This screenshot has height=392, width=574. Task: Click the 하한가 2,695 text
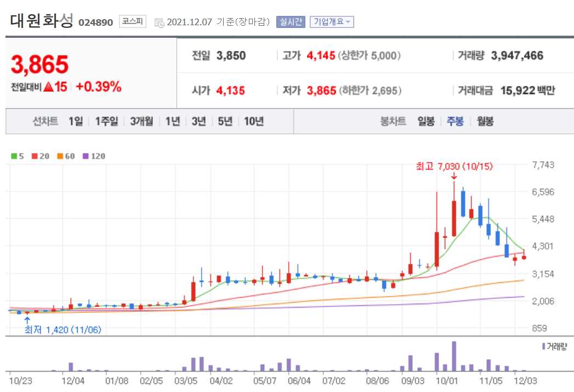click(370, 90)
